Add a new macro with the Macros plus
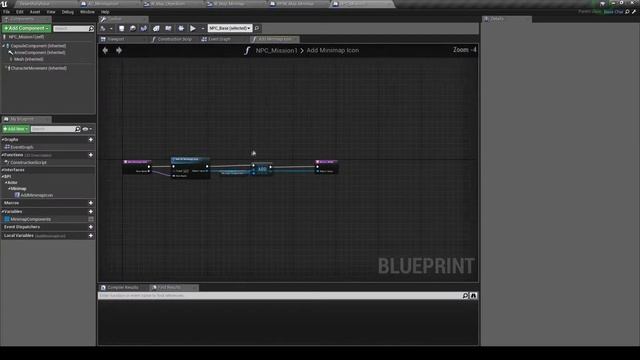 coord(91,203)
